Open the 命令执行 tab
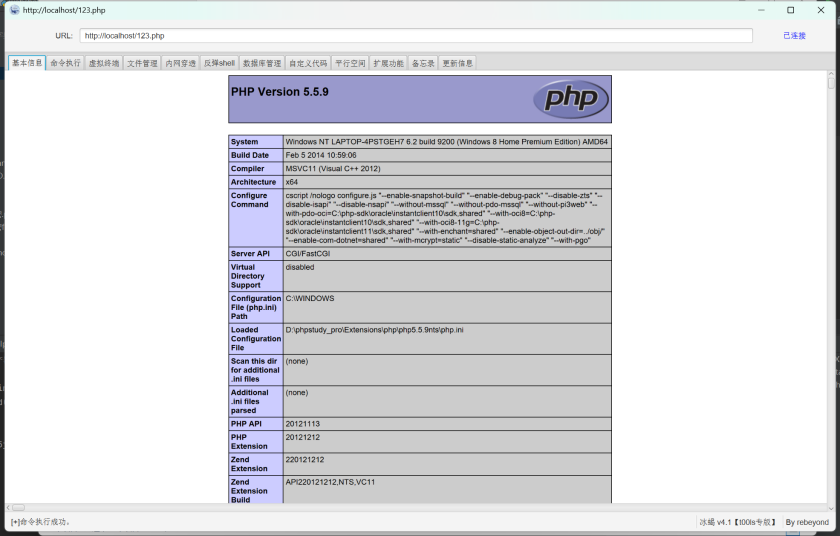The image size is (840, 536). click(x=65, y=63)
